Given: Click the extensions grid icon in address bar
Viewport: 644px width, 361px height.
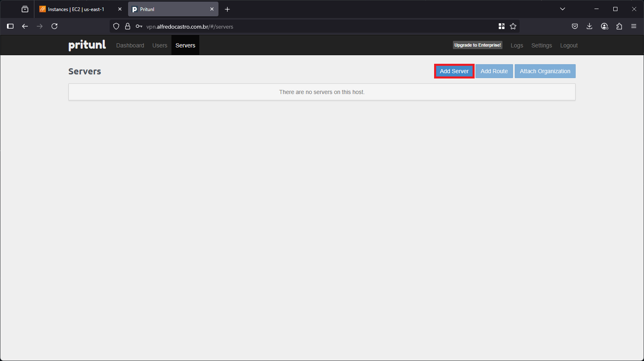Looking at the screenshot, I should click(x=502, y=26).
